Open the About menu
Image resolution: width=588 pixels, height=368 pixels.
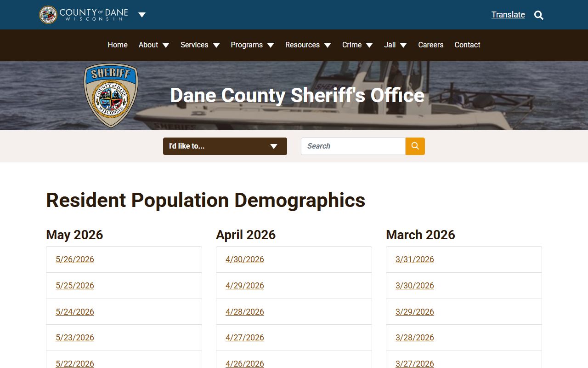[154, 45]
